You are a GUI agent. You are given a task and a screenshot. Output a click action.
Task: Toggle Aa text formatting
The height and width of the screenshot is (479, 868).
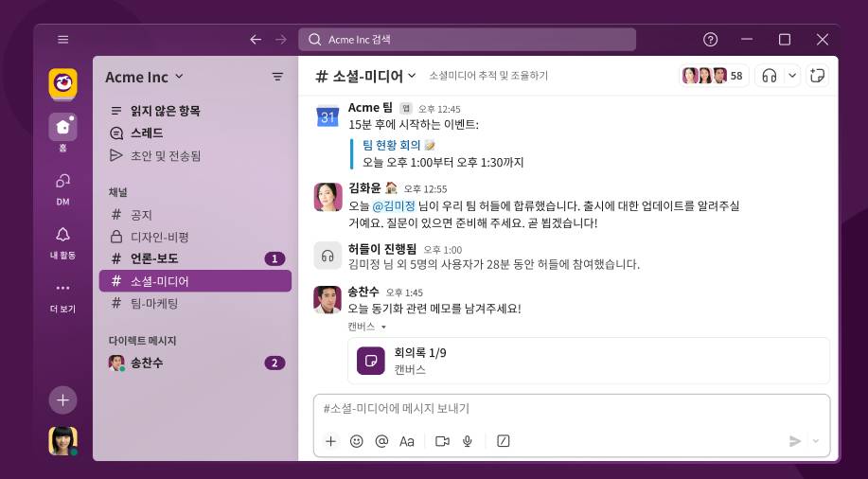tap(407, 441)
